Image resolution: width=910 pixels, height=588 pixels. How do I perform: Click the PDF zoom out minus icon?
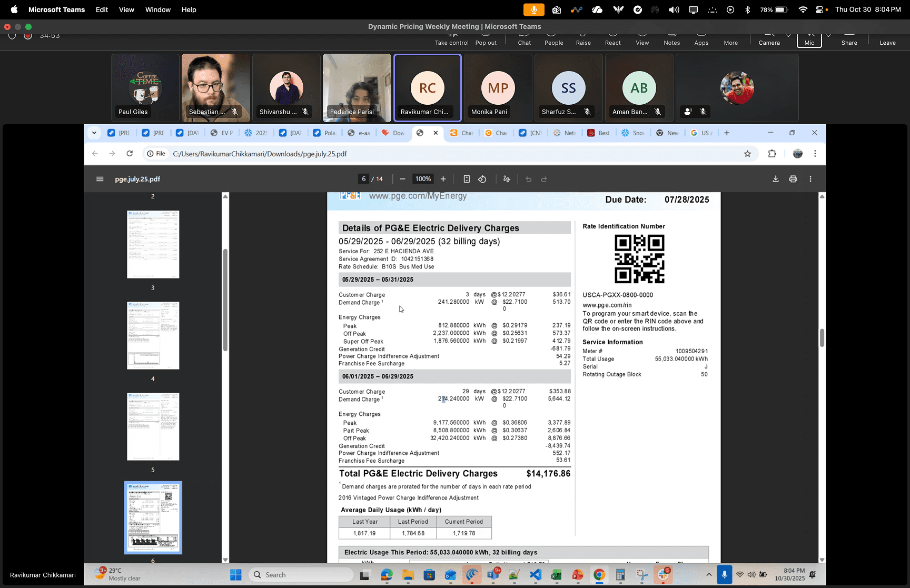(x=402, y=179)
